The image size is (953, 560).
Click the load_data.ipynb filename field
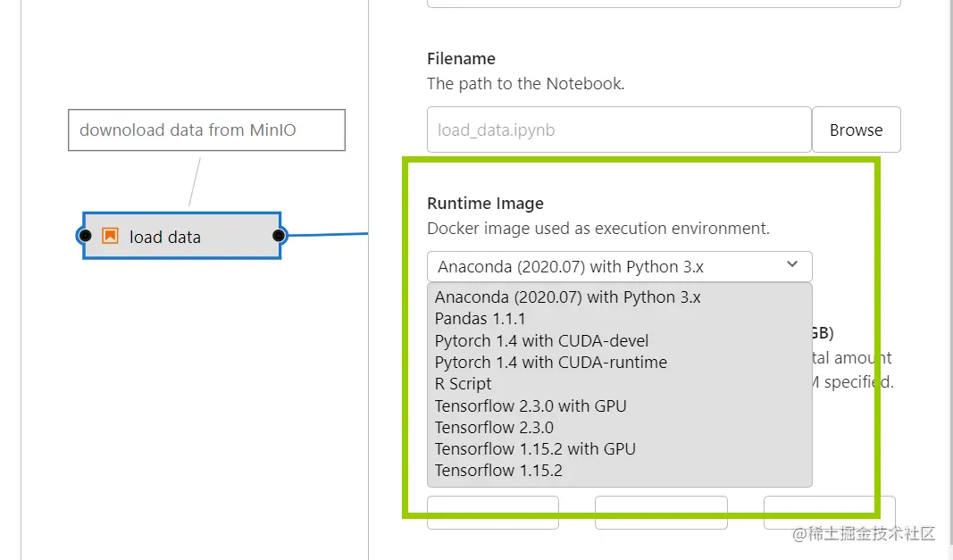618,130
